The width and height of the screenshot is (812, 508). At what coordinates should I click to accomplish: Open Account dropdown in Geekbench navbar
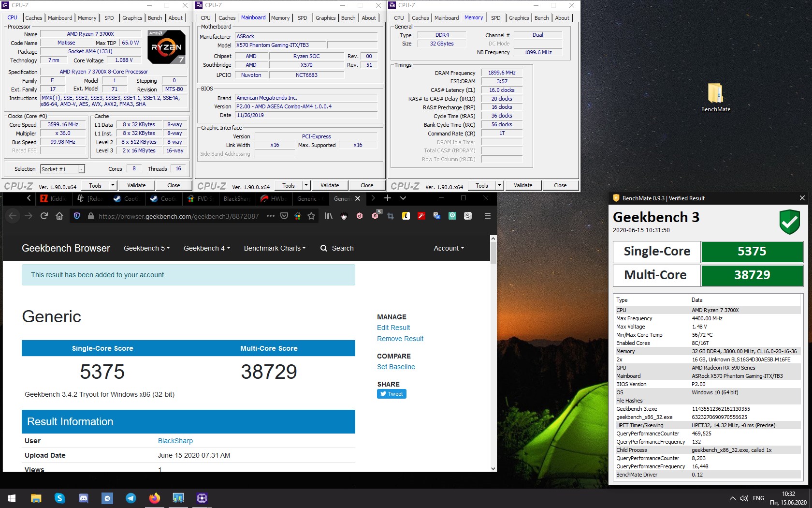(x=449, y=248)
